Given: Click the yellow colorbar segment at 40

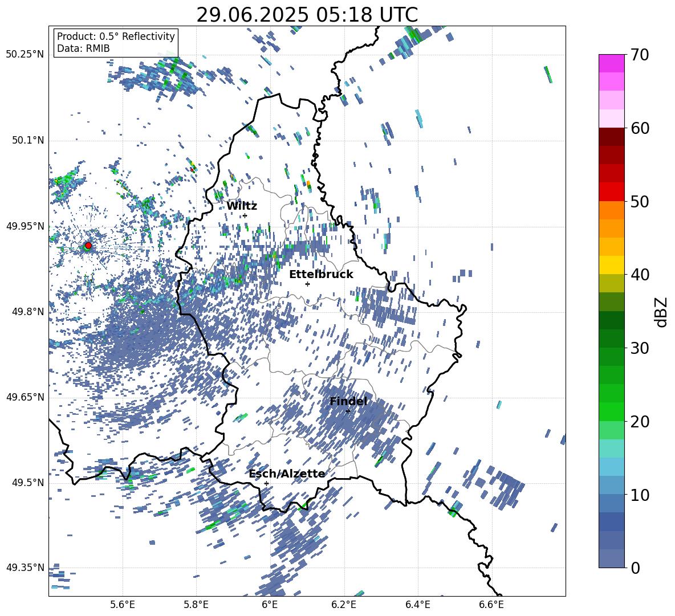Looking at the screenshot, I should [x=611, y=265].
